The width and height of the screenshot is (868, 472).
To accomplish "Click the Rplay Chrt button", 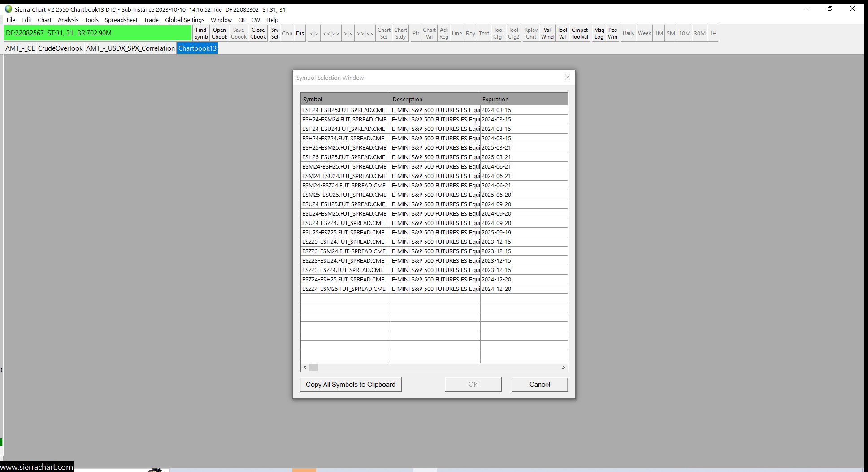I will [x=531, y=33].
